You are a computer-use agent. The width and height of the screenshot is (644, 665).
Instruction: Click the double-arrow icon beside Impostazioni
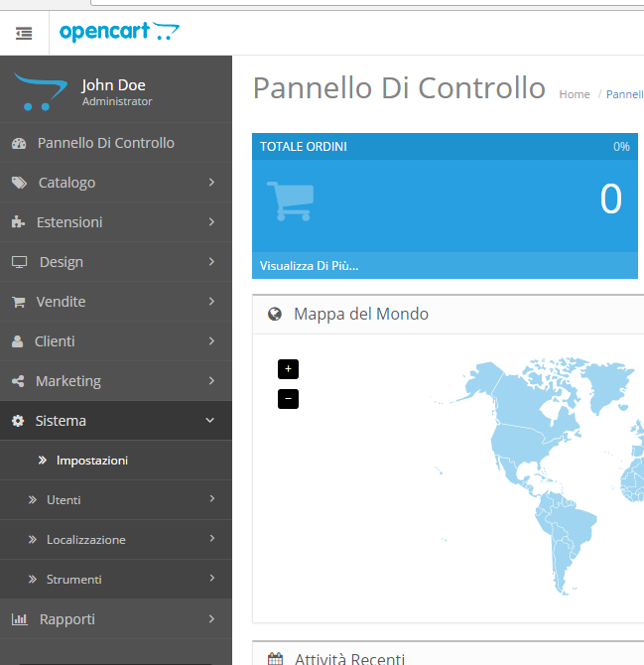[x=43, y=461]
